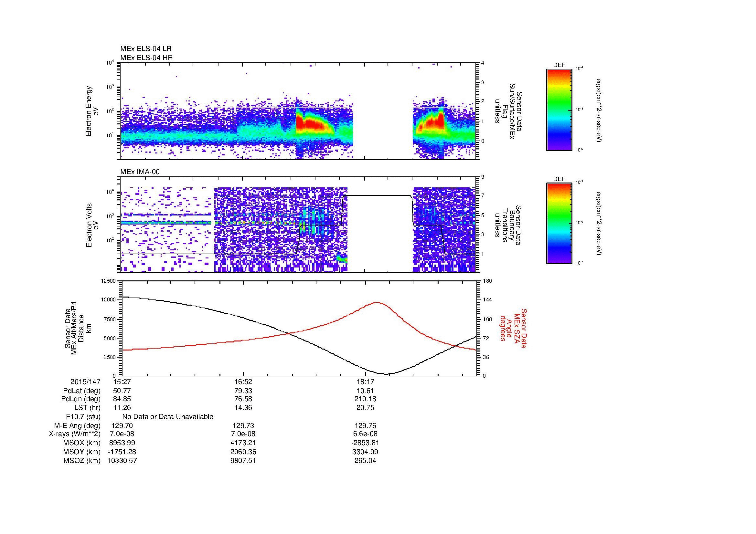This screenshot has height=534, width=756.
Task: Click the date label '2019/147'
Action: point(85,382)
